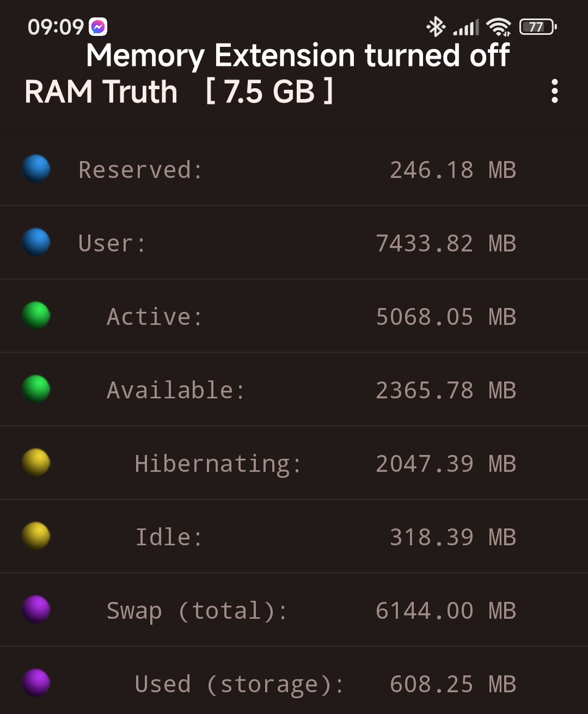Click the yellow dot beside Idle
The image size is (588, 714).
(36, 536)
